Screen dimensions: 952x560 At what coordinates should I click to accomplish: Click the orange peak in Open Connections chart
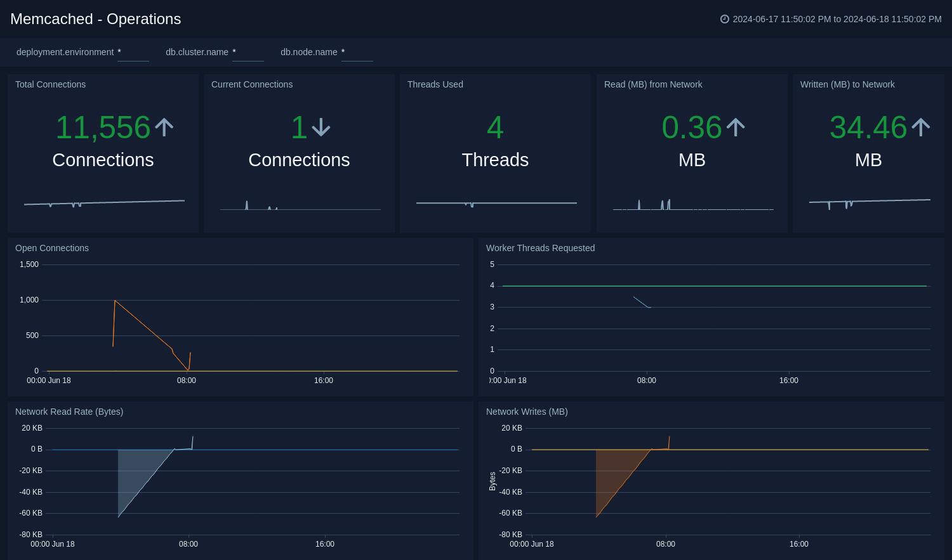[x=115, y=301]
